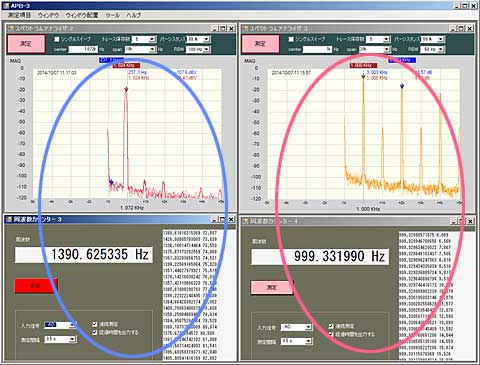This screenshot has width=480, height=365.
Task: Click the APB-3 application icon in title bar
Action: click(x=5, y=6)
